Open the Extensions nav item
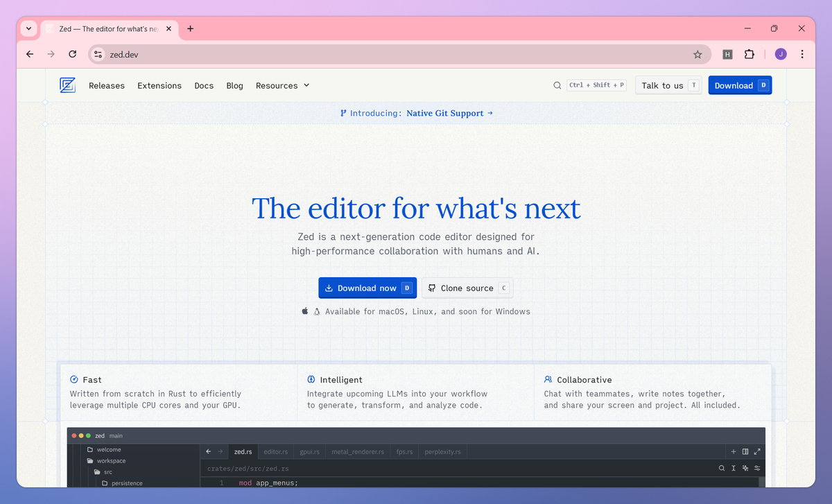The image size is (832, 504). [x=159, y=85]
